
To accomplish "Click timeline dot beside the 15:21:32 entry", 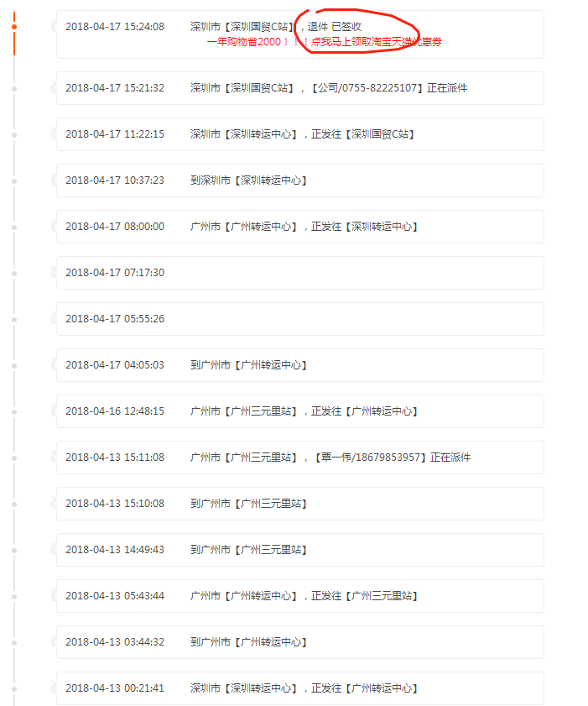I will click(x=14, y=88).
